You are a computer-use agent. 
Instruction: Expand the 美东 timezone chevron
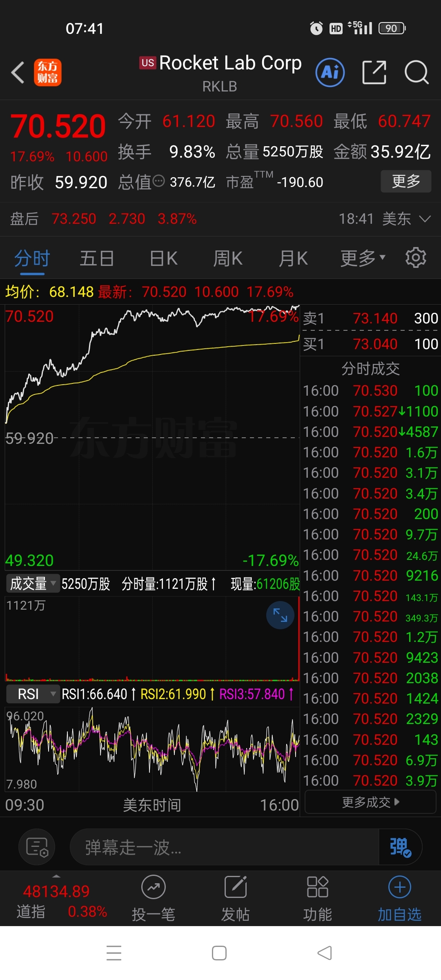click(425, 219)
